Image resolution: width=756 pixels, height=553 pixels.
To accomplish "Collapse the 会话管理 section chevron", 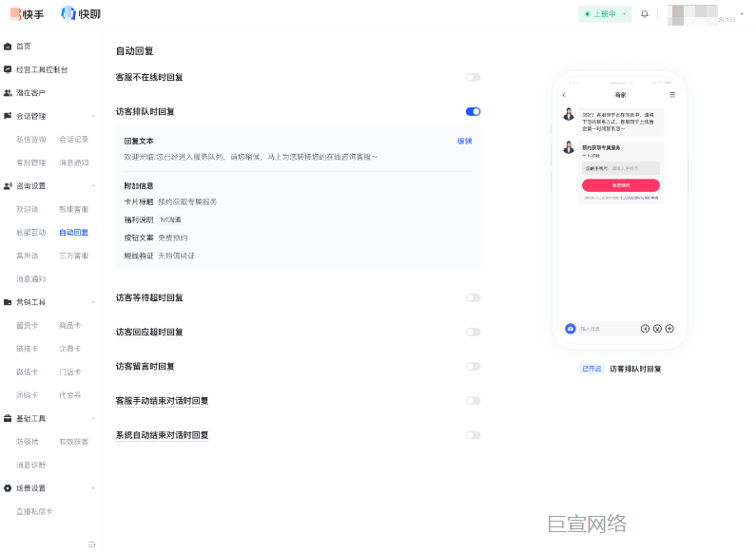I will [x=93, y=116].
